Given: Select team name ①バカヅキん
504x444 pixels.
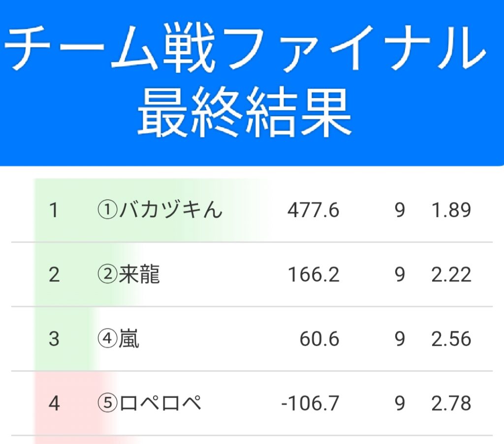Looking at the screenshot, I should click(x=160, y=211).
